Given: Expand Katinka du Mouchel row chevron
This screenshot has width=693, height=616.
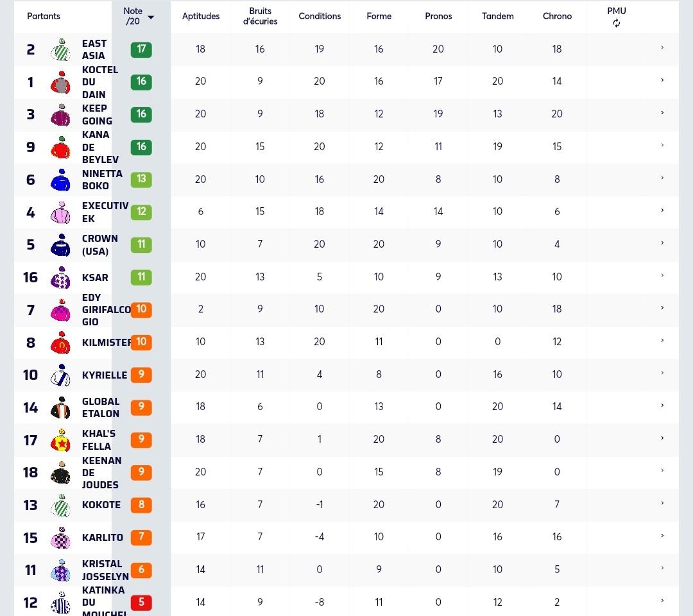Looking at the screenshot, I should [662, 600].
